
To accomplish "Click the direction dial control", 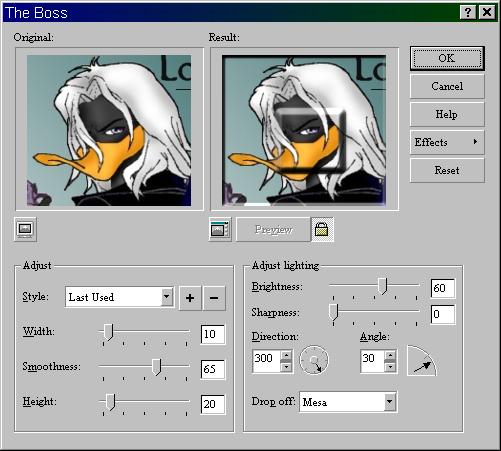I will click(314, 360).
